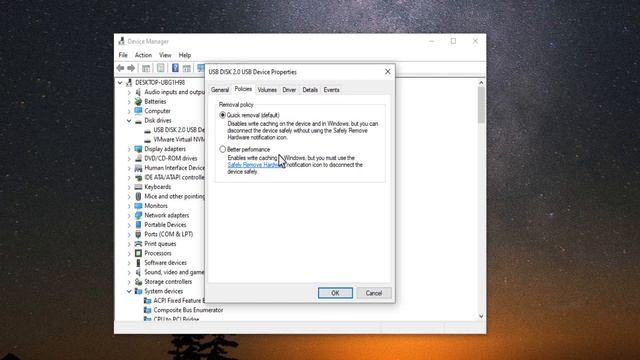Click the Audio inputs and outputs speaker icon
This screenshot has width=640, height=360.
tap(138, 92)
